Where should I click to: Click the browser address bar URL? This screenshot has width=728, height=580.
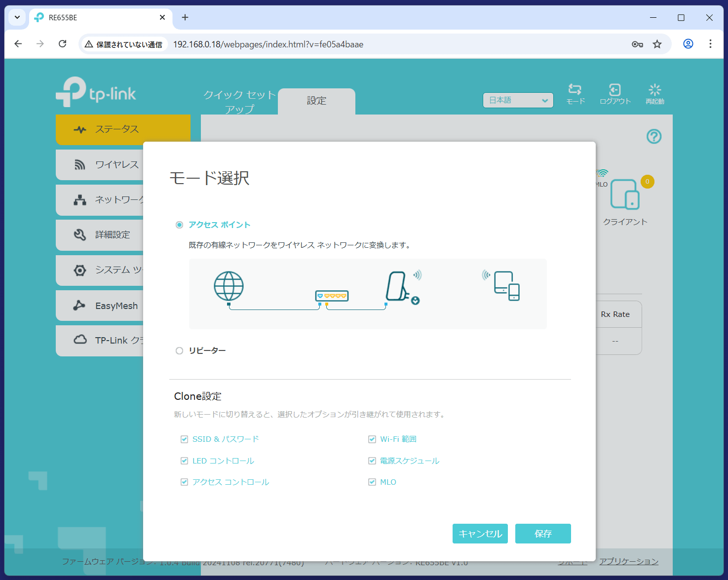[x=268, y=44]
